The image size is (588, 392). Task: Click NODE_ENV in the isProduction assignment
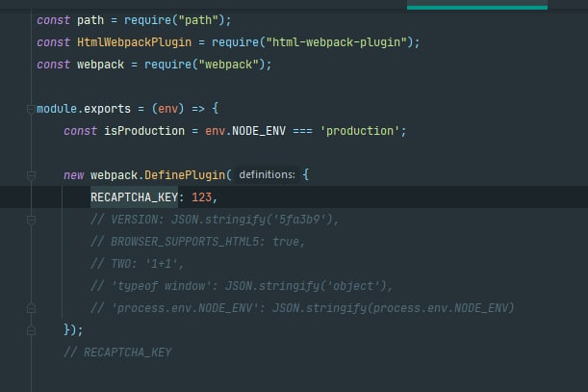coord(259,131)
